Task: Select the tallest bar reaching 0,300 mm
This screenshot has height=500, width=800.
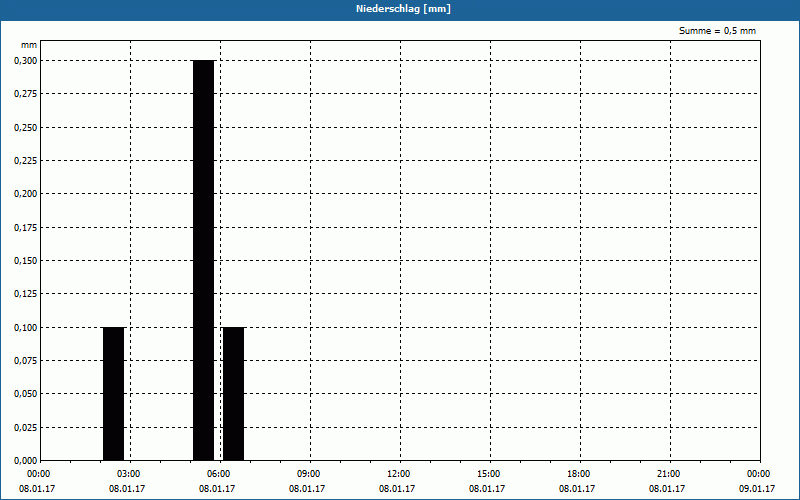Action: [204, 260]
